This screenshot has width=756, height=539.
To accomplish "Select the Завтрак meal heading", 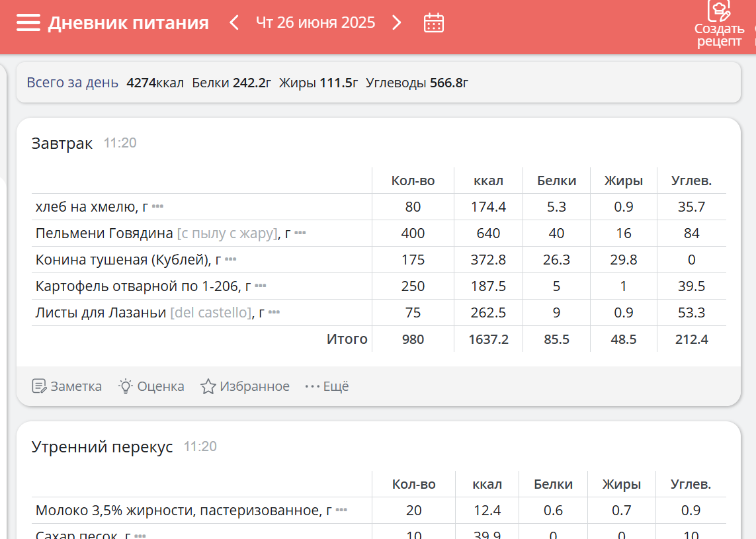I will (62, 144).
